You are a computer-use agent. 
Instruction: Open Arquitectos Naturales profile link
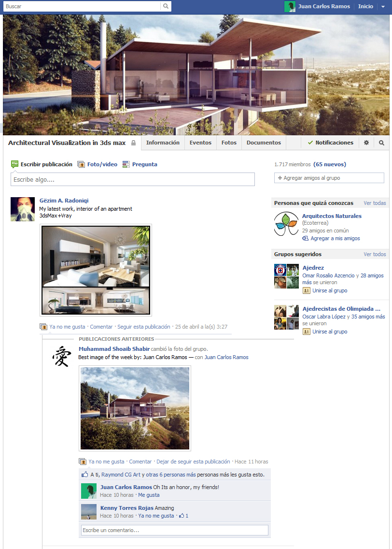332,216
